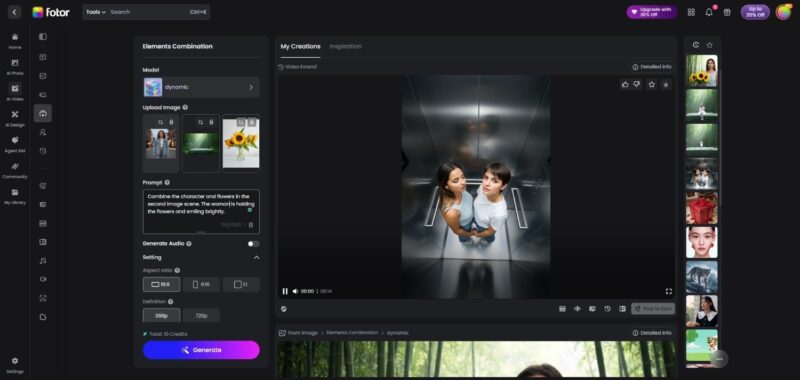Click the Fotor logo
800x380 pixels.
tap(51, 12)
